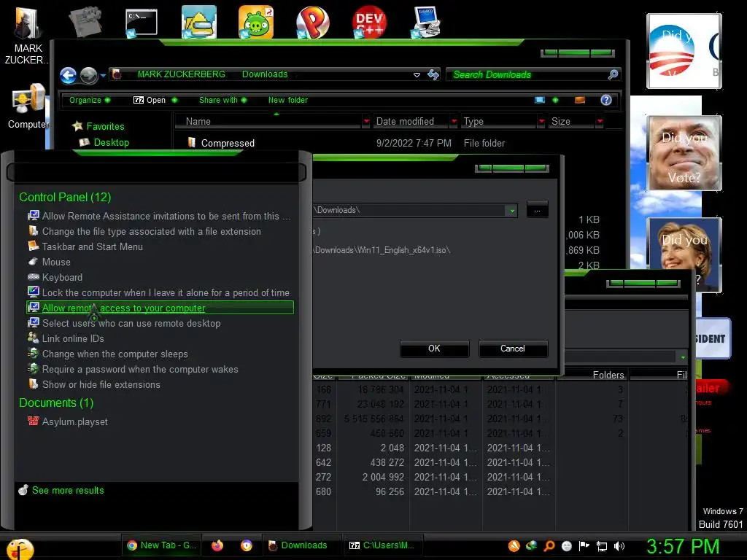Screen dimensions: 747x560
Task: Launch the computer-monitor desktop shortcut
Action: point(426,22)
